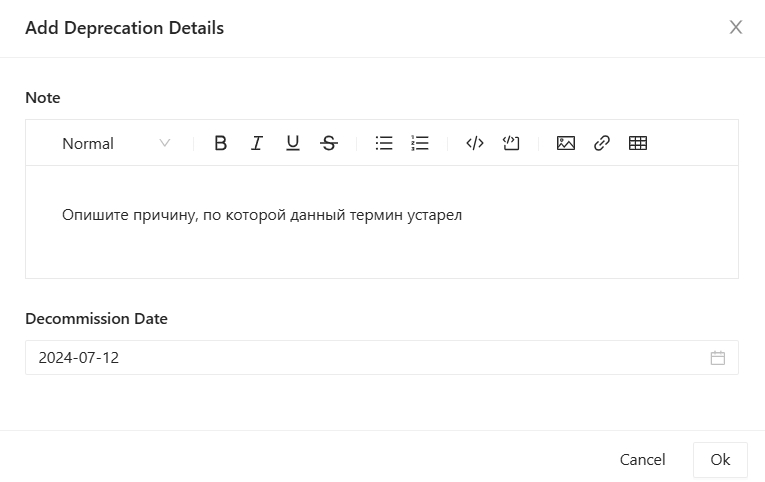Screen dimensions: 765x482
Task: Insert a numbered list
Action: click(420, 143)
